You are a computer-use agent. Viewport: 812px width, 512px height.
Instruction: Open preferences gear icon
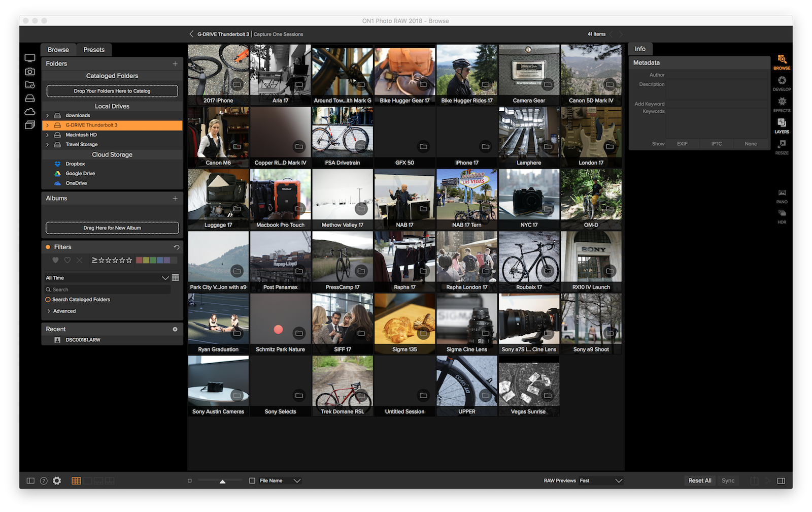(57, 481)
